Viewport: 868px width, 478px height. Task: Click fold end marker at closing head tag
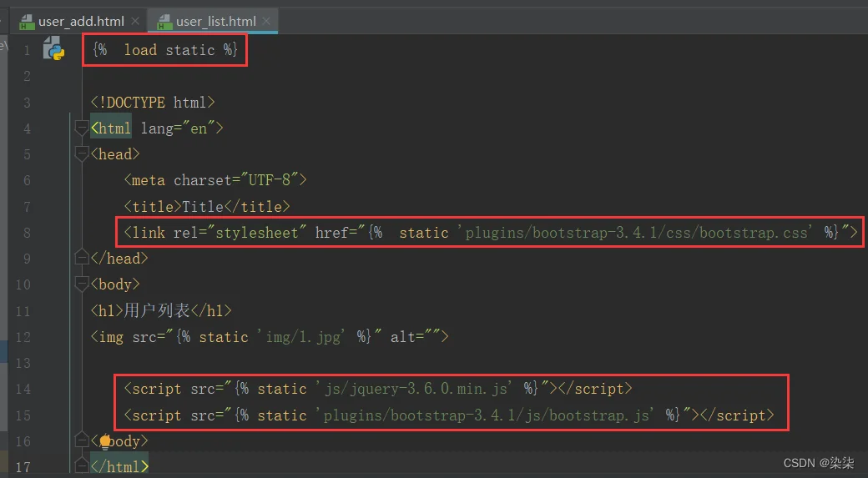(x=82, y=258)
